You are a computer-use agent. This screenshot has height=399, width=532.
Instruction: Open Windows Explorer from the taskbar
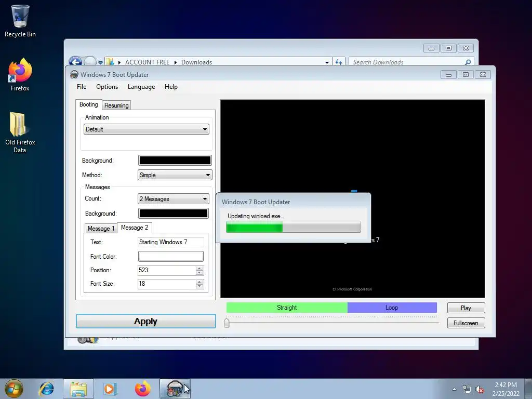78,389
